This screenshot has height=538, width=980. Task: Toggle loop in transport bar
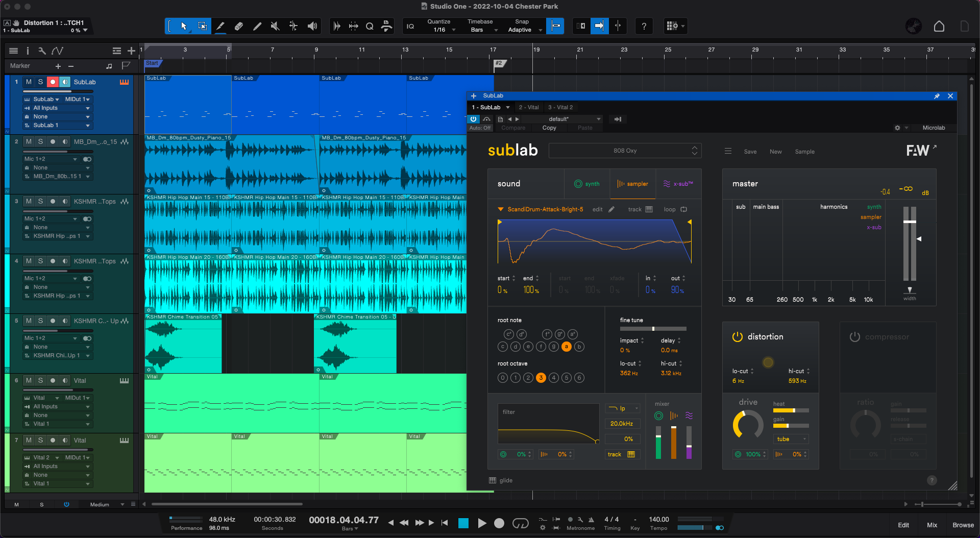[520, 523]
